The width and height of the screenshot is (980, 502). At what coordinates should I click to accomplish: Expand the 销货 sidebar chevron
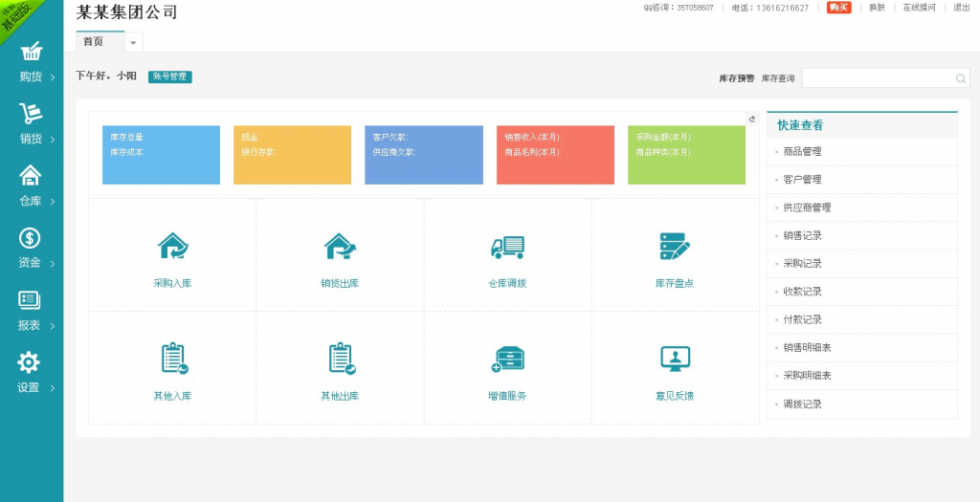click(53, 140)
